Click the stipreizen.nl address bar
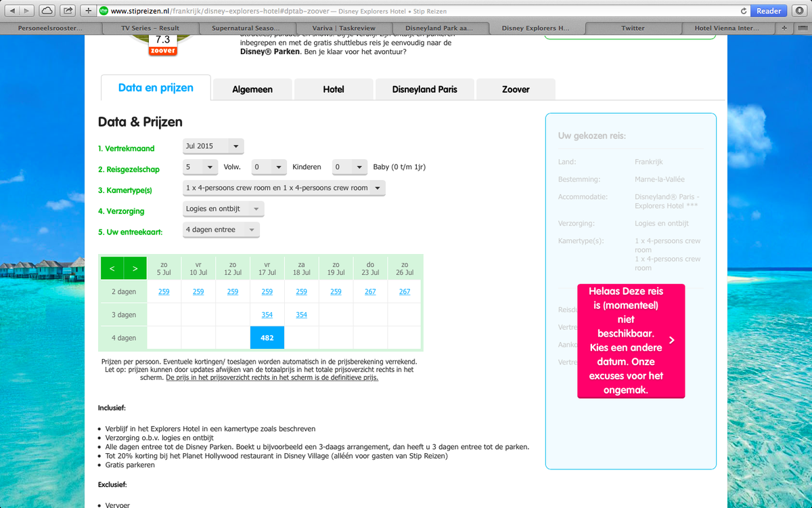The width and height of the screenshot is (812, 508). 424,11
